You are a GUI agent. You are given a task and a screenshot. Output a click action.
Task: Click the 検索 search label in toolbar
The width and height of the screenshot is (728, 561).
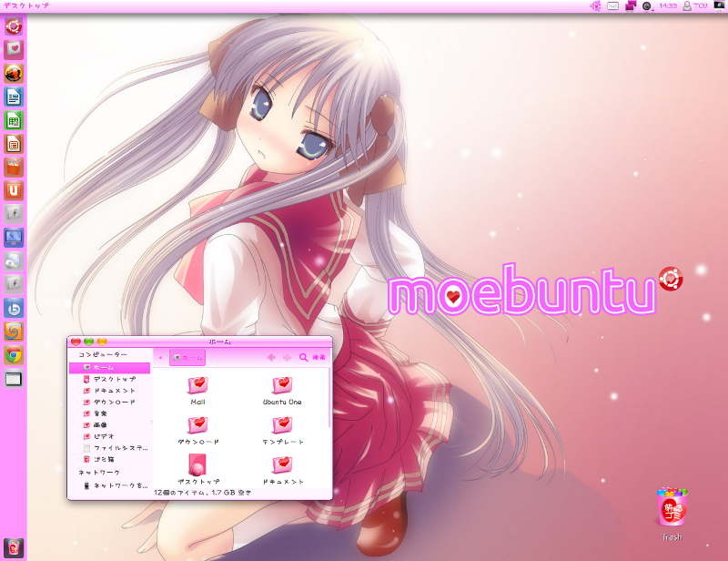(319, 357)
